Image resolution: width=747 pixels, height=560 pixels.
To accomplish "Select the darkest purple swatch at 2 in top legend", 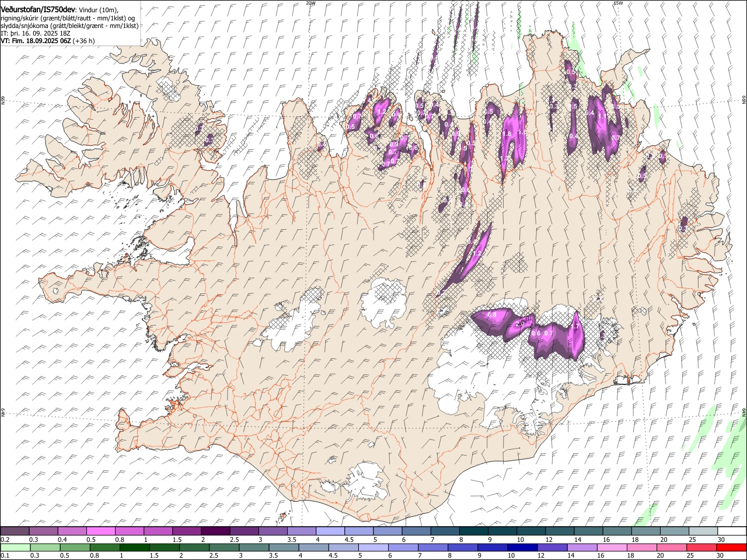I will [x=215, y=531].
